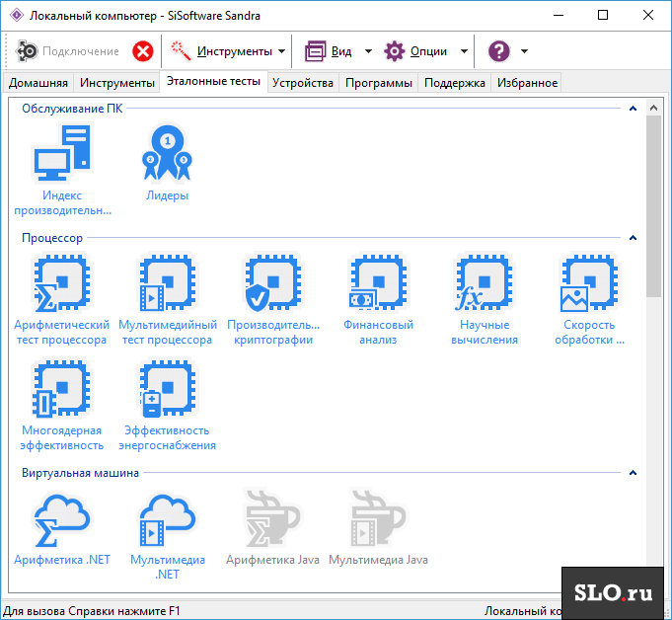This screenshot has width=672, height=620.
Task: Open Финансовый анализ benchmark icon
Action: click(x=378, y=283)
